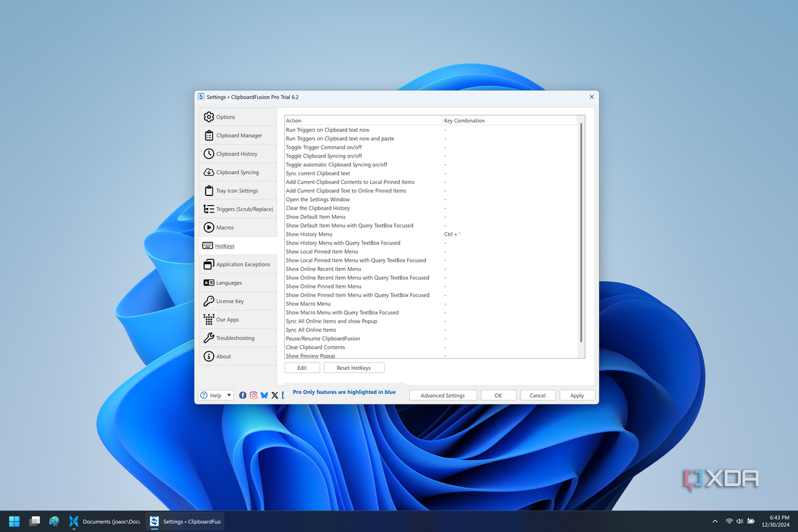This screenshot has width=798, height=532.
Task: Click the ClipboardFusion title bar icon
Action: [201, 97]
